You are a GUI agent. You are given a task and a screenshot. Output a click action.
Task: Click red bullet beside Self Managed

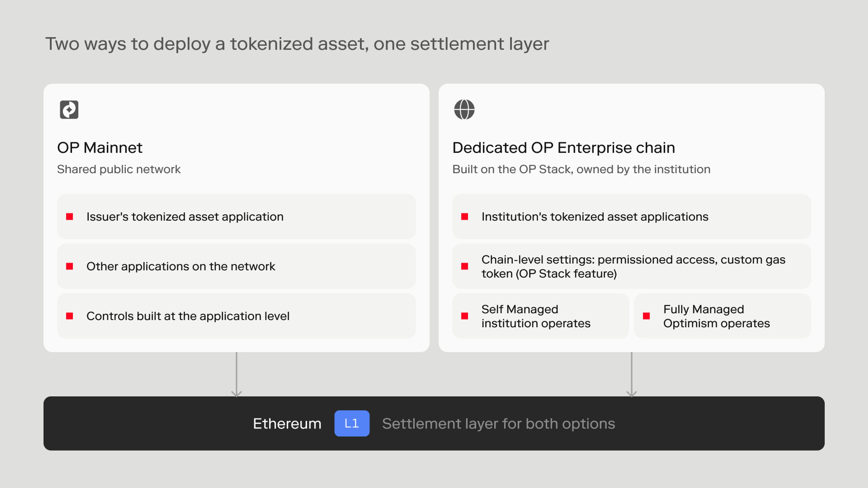tap(465, 316)
